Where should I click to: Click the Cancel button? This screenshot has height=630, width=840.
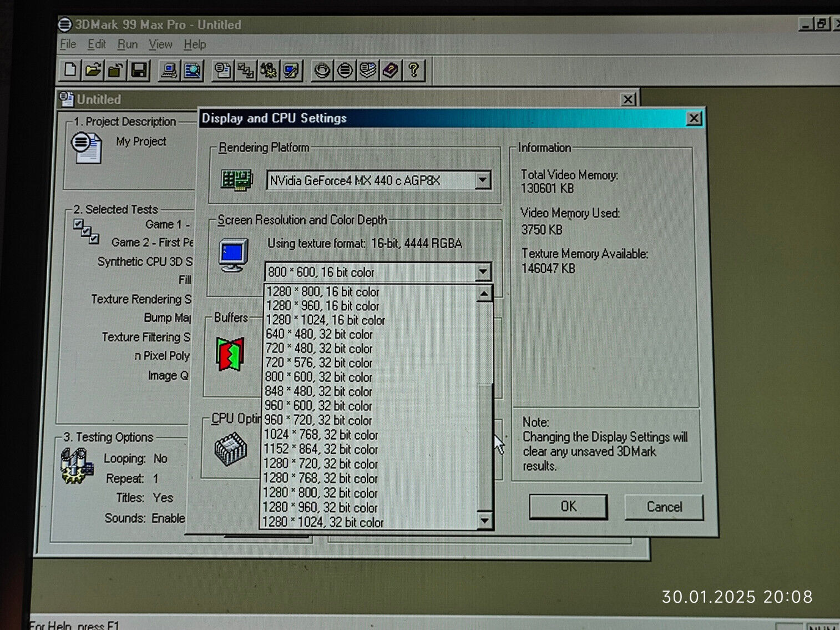click(x=664, y=507)
